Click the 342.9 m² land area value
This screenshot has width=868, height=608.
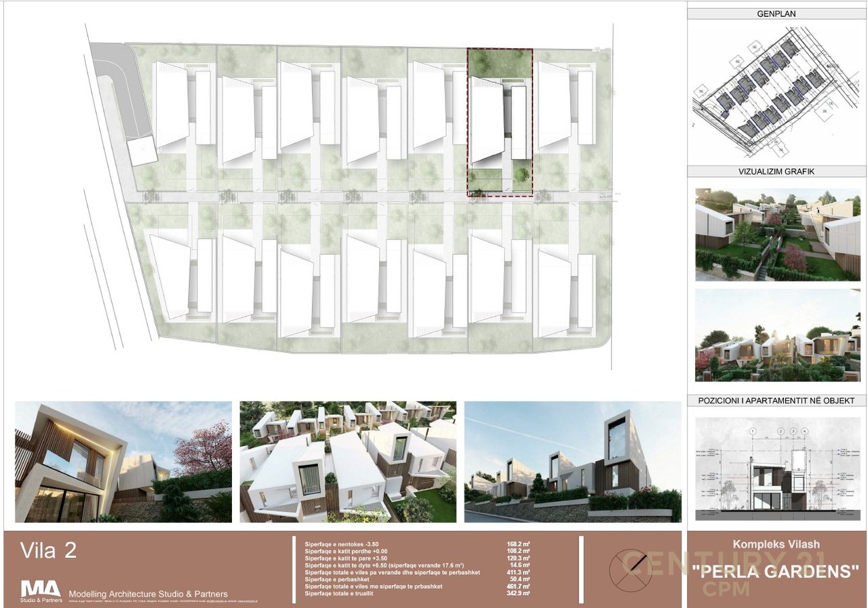click(x=518, y=593)
